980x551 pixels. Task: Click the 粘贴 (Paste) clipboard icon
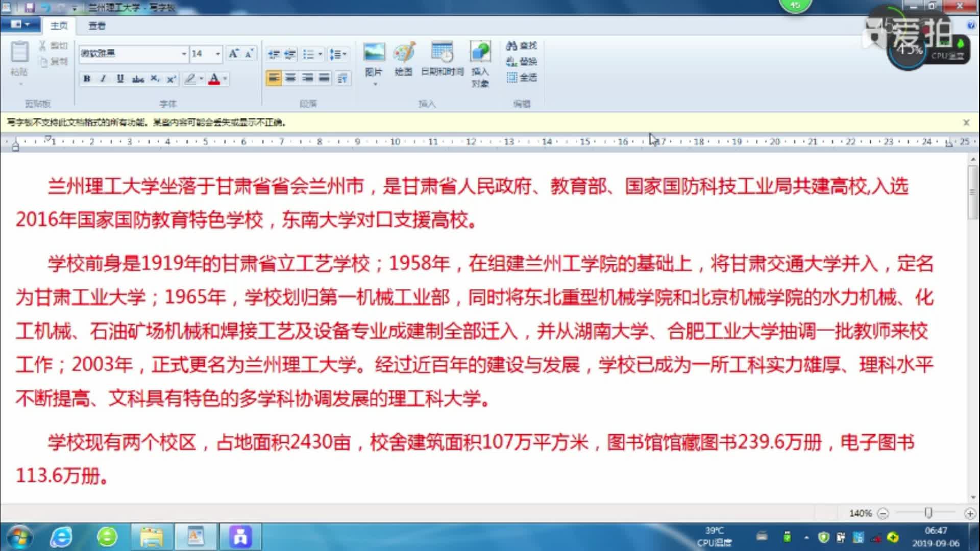(19, 52)
